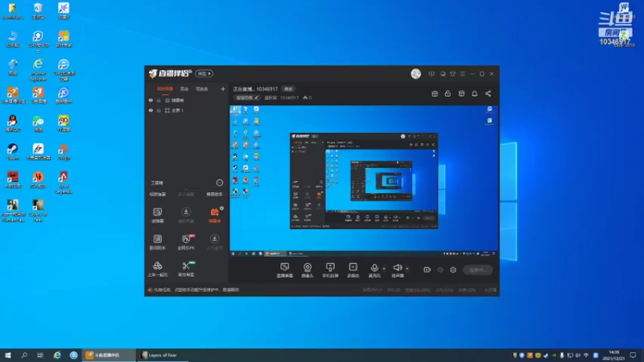The height and width of the screenshot is (362, 644).
Task: Add the camera source from the bottom toolbar
Action: [307, 270]
